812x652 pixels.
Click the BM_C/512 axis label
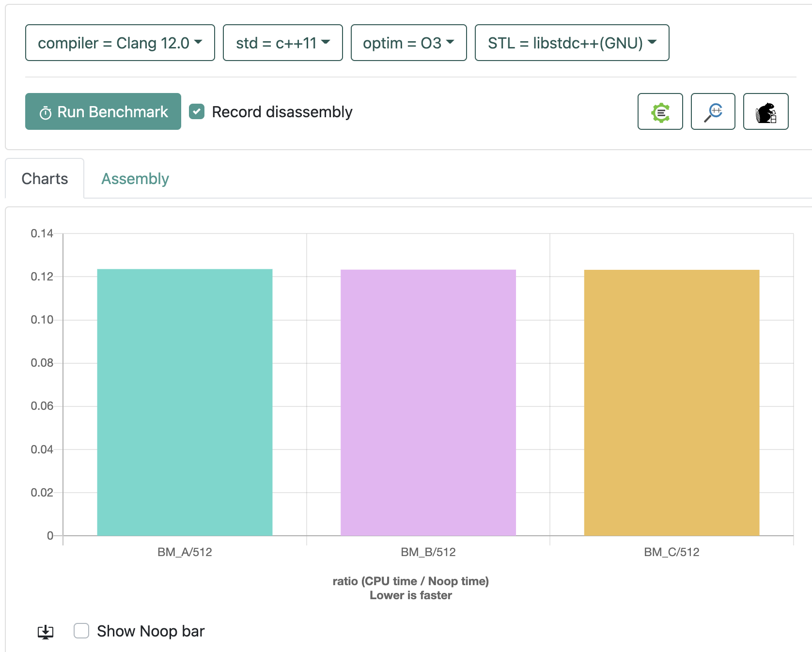tap(671, 552)
